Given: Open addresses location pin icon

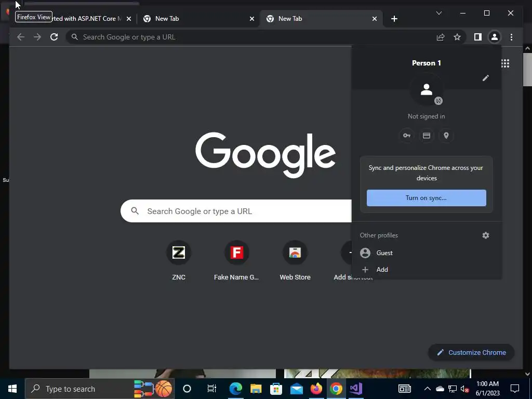Looking at the screenshot, I should [x=446, y=136].
